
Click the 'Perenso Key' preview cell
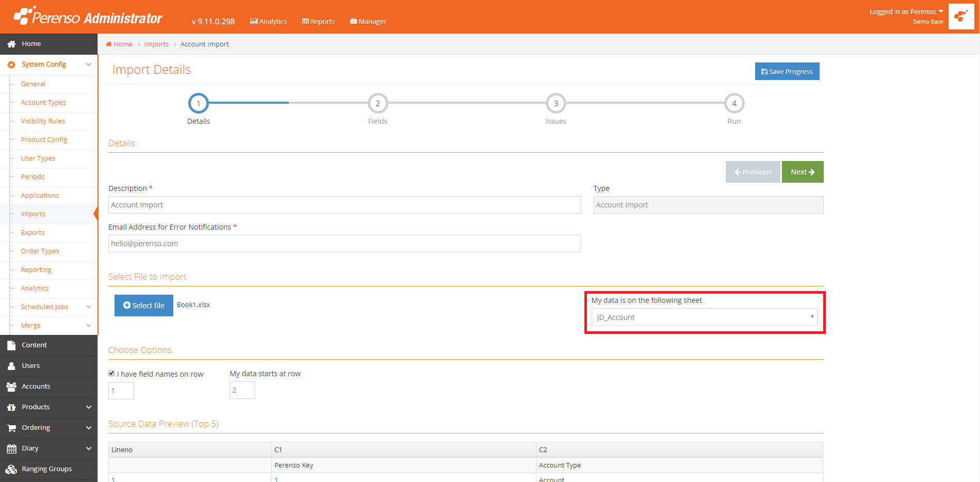tap(404, 465)
